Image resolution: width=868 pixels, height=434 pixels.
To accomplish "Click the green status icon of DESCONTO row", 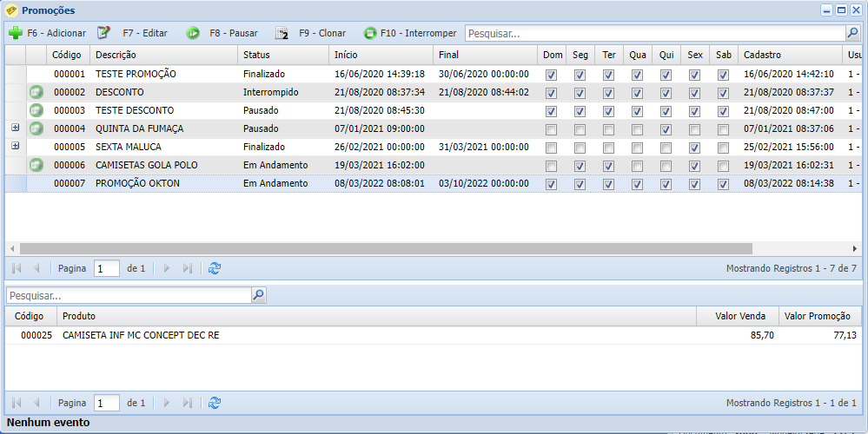I will [x=36, y=92].
